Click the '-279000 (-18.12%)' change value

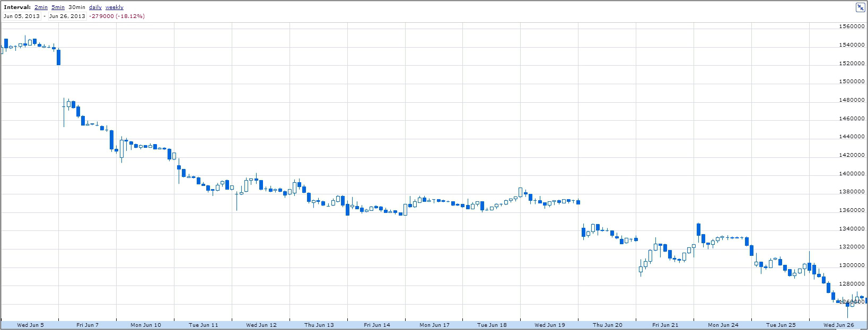(x=117, y=16)
